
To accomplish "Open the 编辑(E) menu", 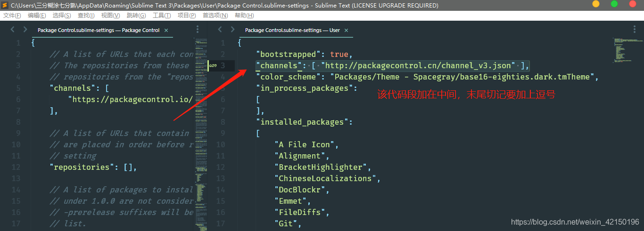I will coord(37,16).
